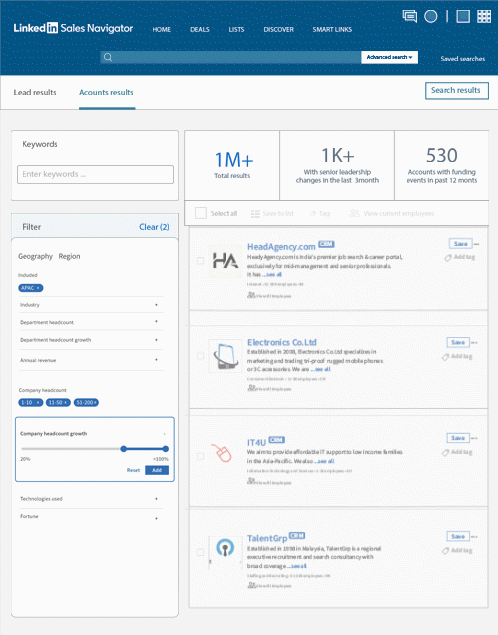Tick the TalentGrp result checkbox

(x=200, y=552)
